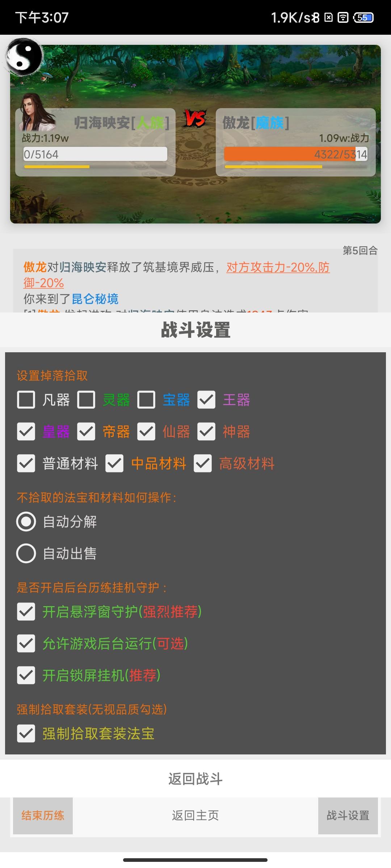Enable 灵器 pickup checkbox
The width and height of the screenshot is (391, 868).
click(x=86, y=400)
